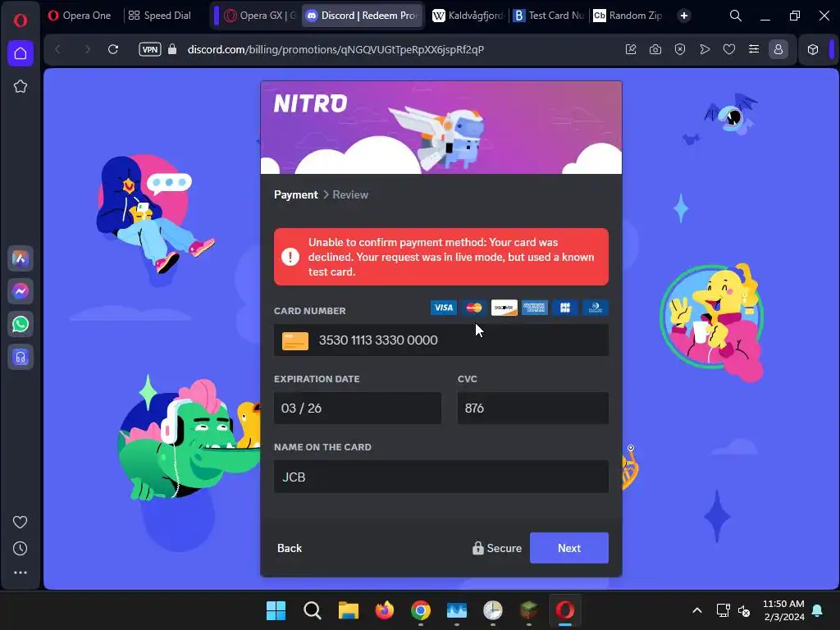
Task: Click the Review breadcrumb step
Action: point(350,194)
